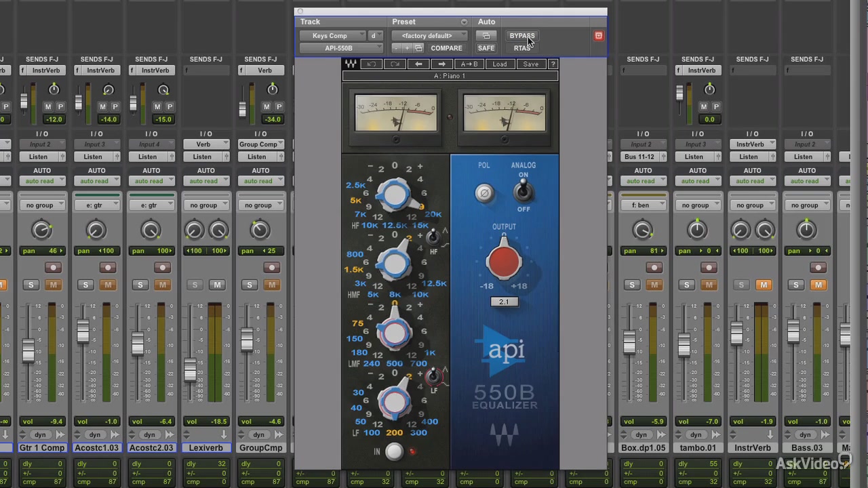
Task: Undo the last plugin change
Action: [371, 64]
